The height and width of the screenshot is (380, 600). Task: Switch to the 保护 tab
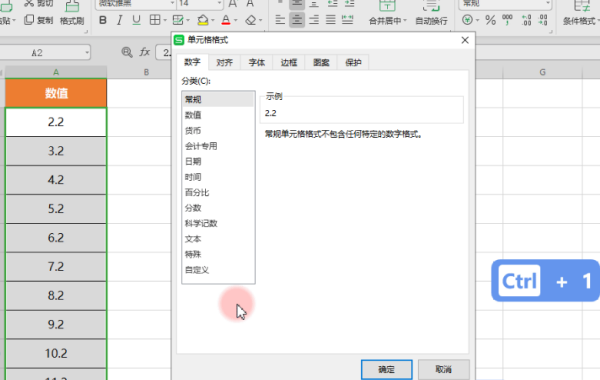(353, 63)
